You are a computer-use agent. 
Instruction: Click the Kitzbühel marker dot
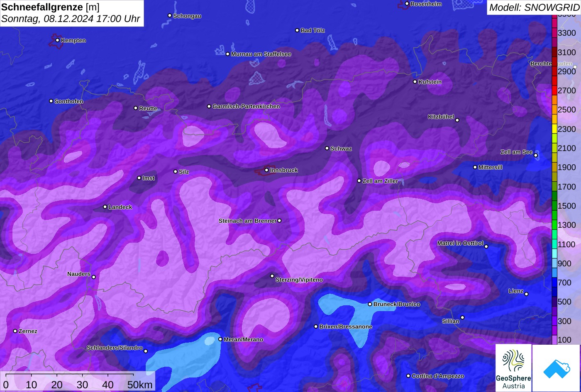click(457, 120)
